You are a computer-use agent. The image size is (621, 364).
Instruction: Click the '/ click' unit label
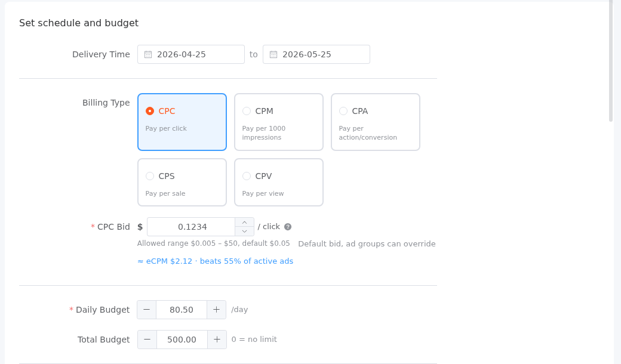pyautogui.click(x=269, y=227)
